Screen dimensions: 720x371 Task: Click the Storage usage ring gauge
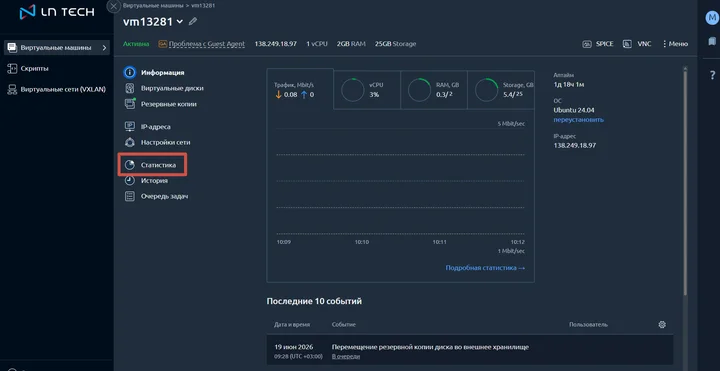tap(486, 90)
